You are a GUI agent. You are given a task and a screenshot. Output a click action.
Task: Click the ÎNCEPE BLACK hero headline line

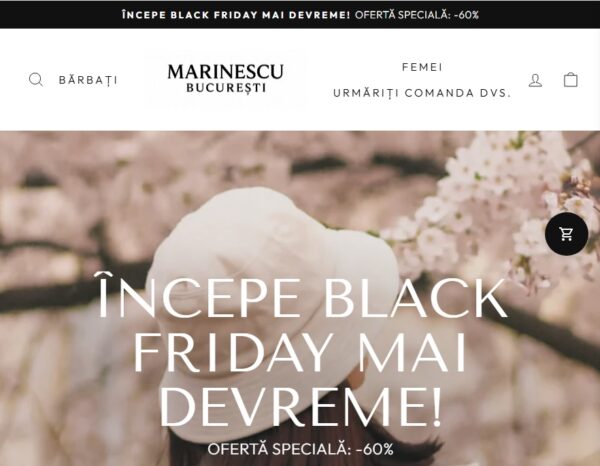coord(302,296)
